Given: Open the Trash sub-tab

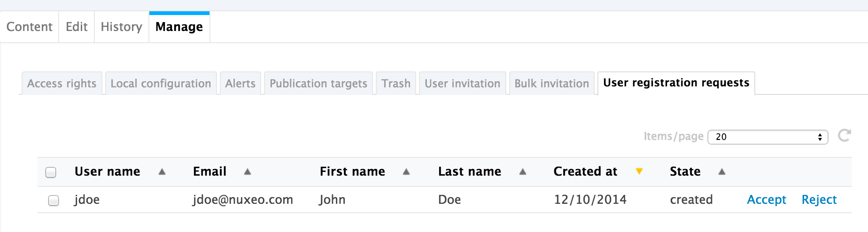Looking at the screenshot, I should (396, 84).
